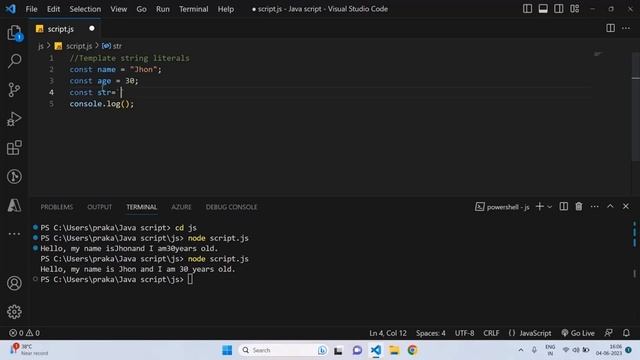
Task: Toggle panel layout button in title bar
Action: (543, 9)
